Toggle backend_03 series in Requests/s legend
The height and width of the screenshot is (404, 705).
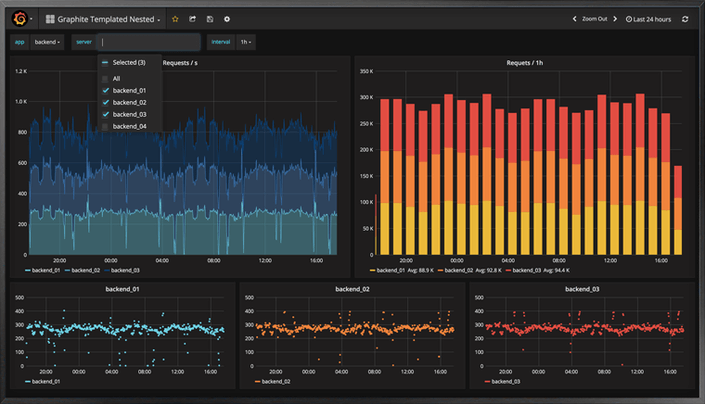coord(122,270)
